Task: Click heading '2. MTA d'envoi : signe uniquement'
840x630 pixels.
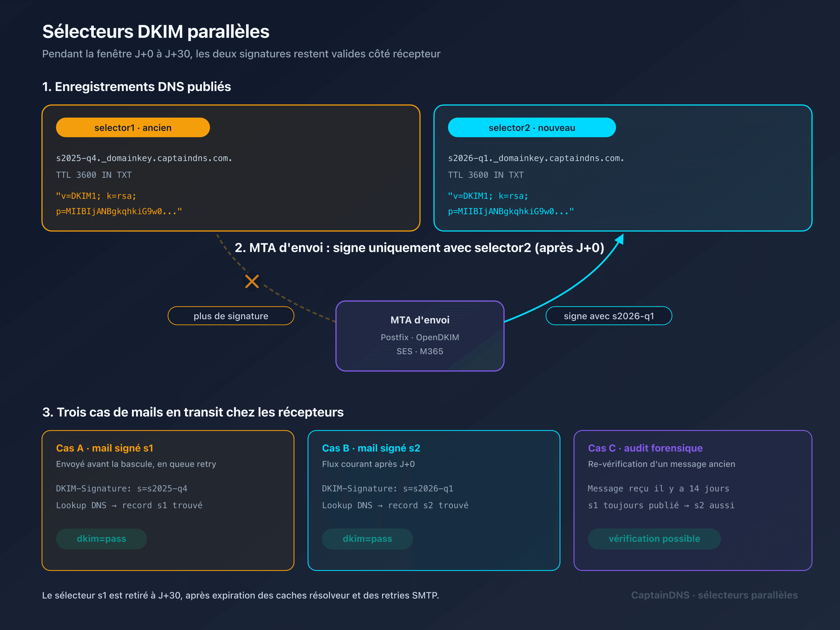Action: 419,248
